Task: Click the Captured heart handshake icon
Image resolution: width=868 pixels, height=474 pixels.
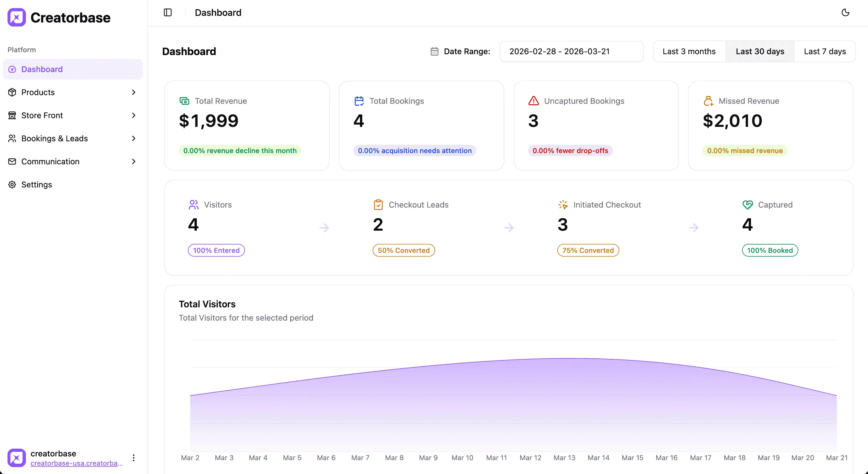Action: tap(748, 205)
